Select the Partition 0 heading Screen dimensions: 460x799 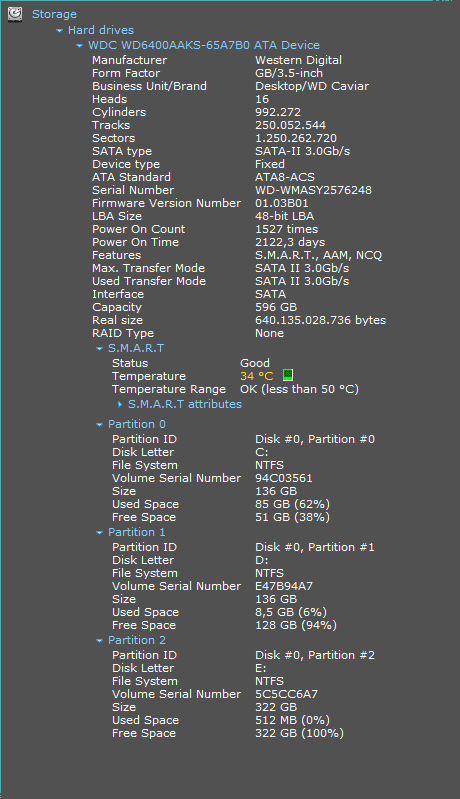click(137, 424)
